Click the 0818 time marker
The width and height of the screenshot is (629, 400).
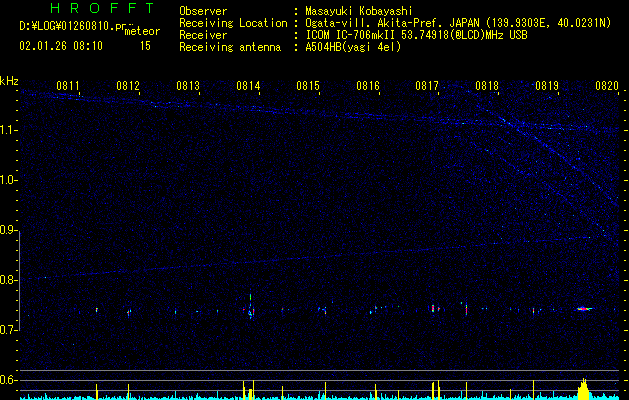click(487, 85)
